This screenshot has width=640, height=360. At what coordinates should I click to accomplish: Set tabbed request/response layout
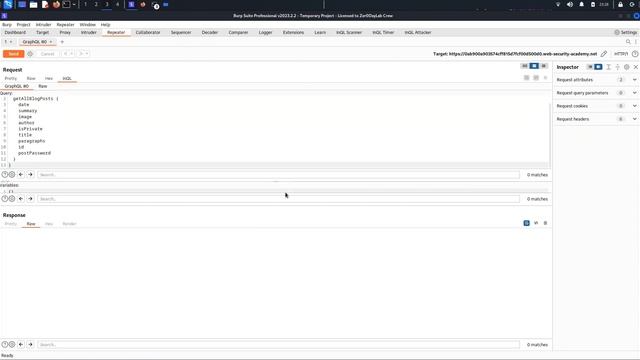point(544,66)
